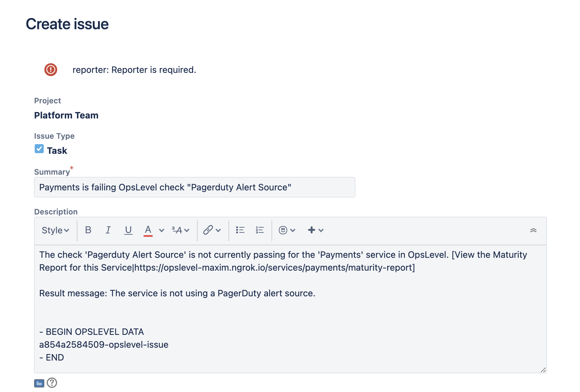Open the more text formatting dropdown
The image size is (580, 392).
coord(181,230)
